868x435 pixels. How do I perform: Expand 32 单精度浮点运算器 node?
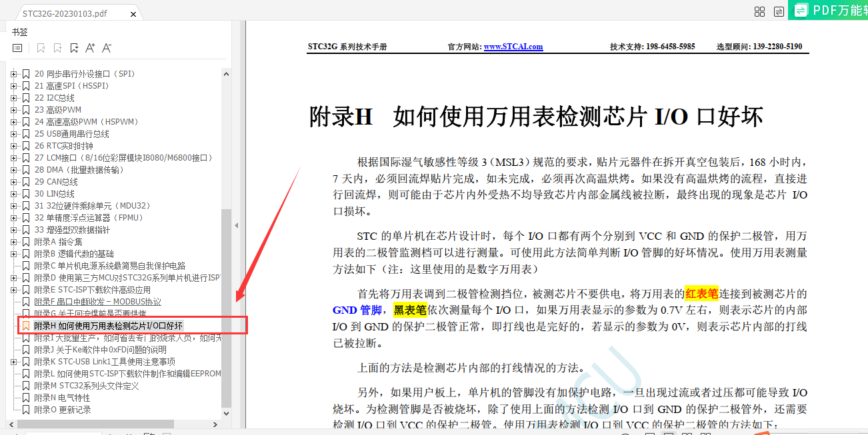[x=13, y=218]
